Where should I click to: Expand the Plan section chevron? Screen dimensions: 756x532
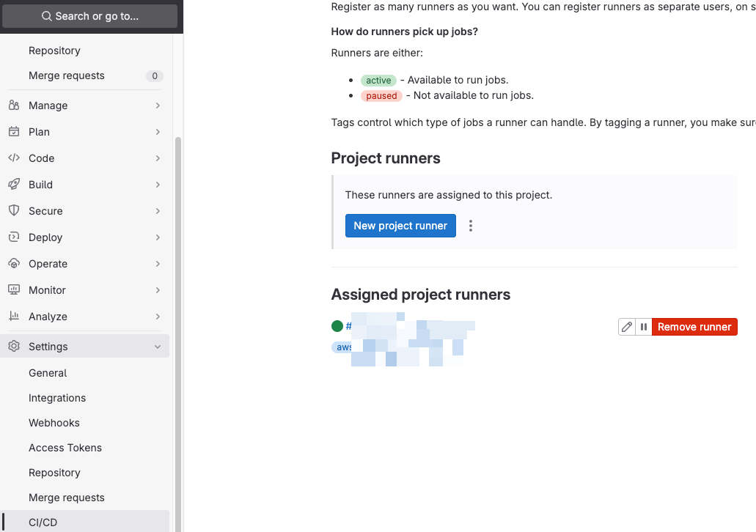point(158,132)
